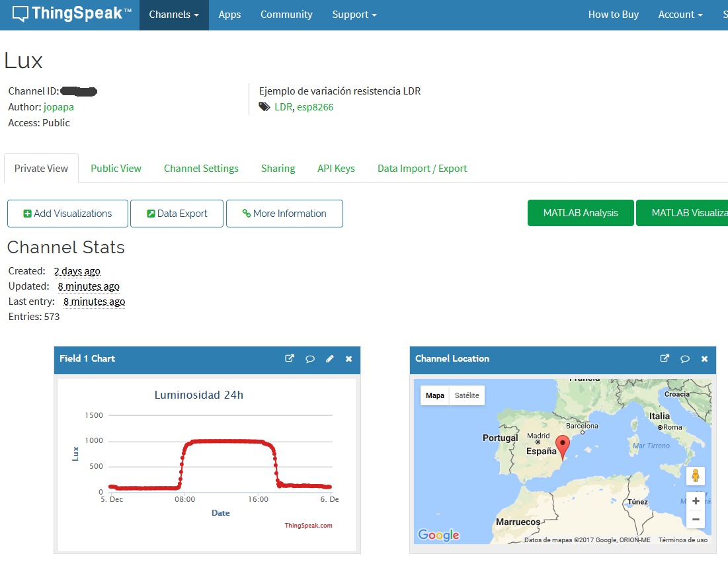The image size is (728, 564).
Task: Zoom in on the map
Action: point(695,501)
